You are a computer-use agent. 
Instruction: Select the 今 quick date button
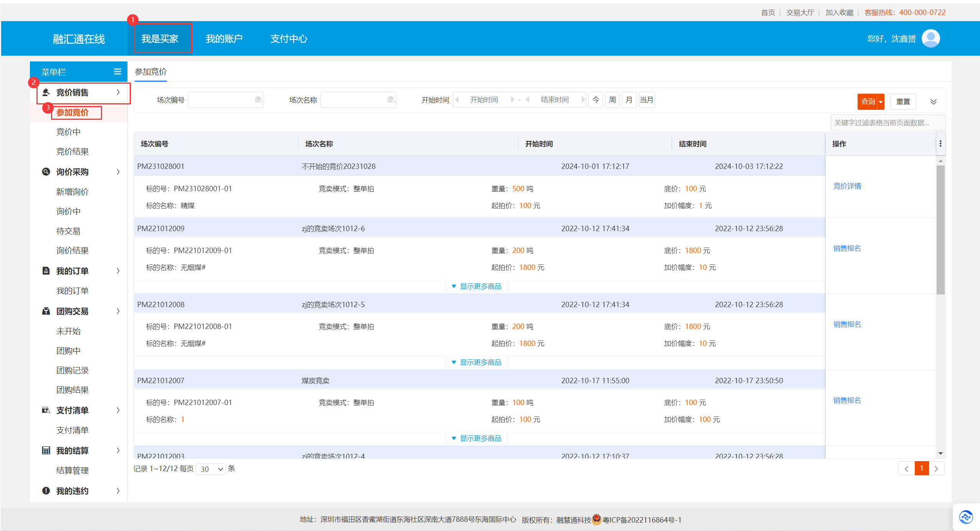tap(596, 100)
